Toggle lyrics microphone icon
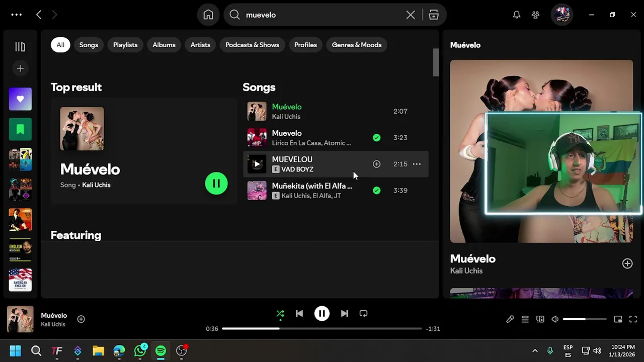 click(510, 319)
